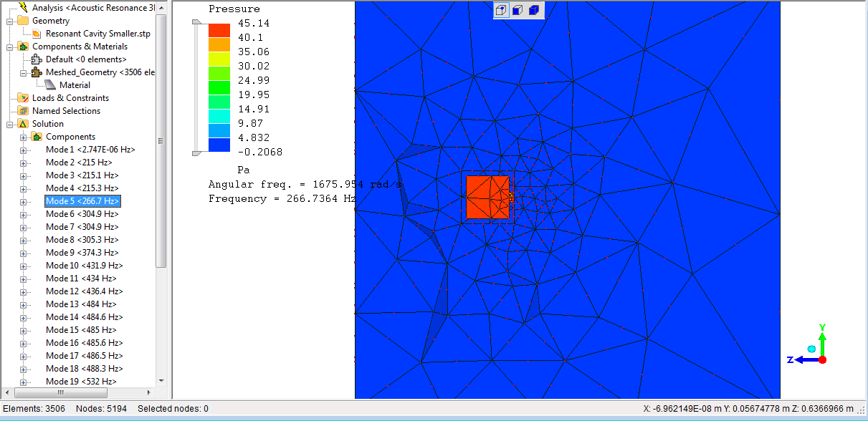Collapse the Components & Materials node

coord(10,47)
